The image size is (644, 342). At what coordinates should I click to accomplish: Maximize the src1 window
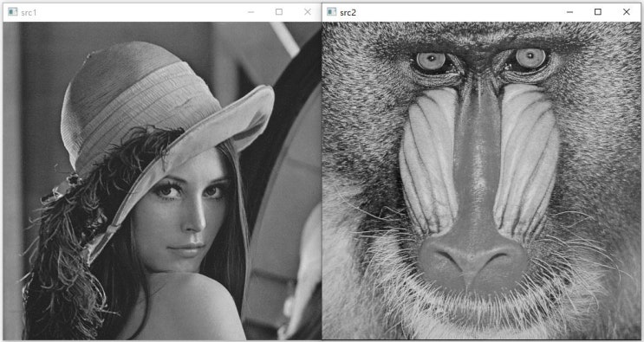[x=279, y=12]
